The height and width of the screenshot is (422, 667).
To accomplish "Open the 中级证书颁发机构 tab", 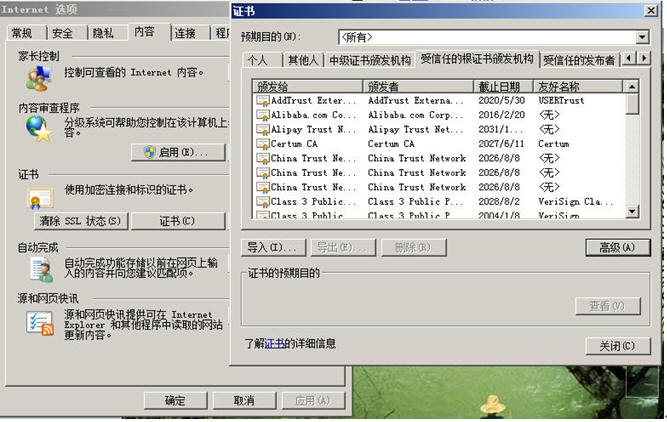I will click(370, 60).
